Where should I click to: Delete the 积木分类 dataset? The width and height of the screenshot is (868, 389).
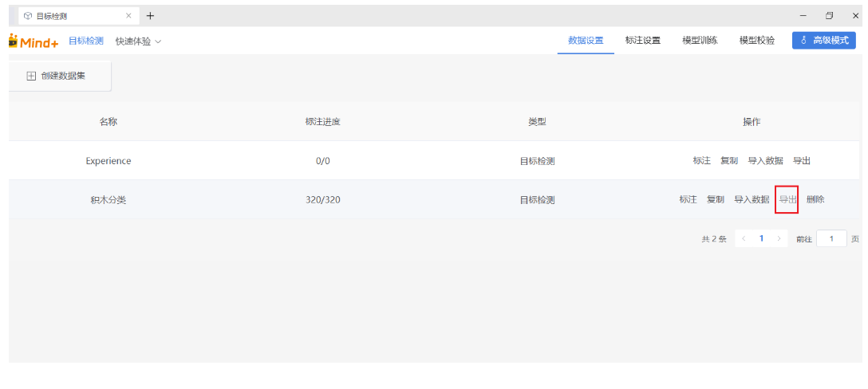coord(815,199)
